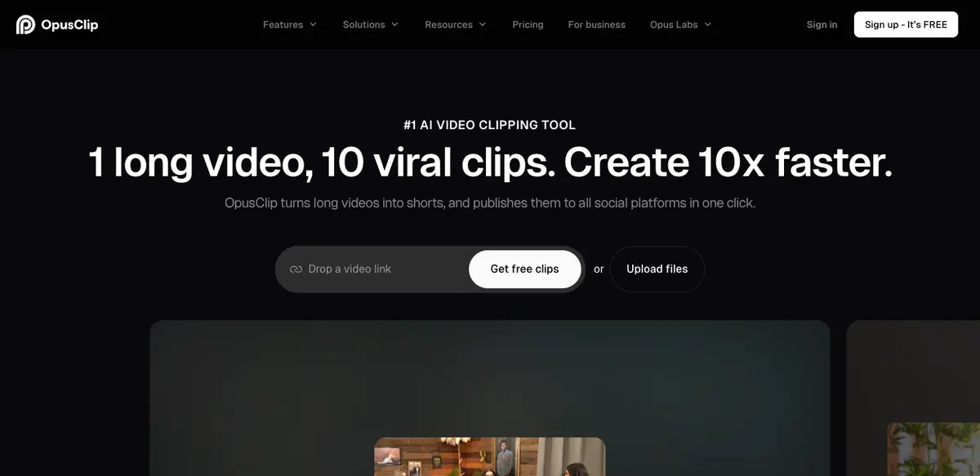The height and width of the screenshot is (476, 980).
Task: Click Sign up - It's FREE button
Action: coord(906,24)
